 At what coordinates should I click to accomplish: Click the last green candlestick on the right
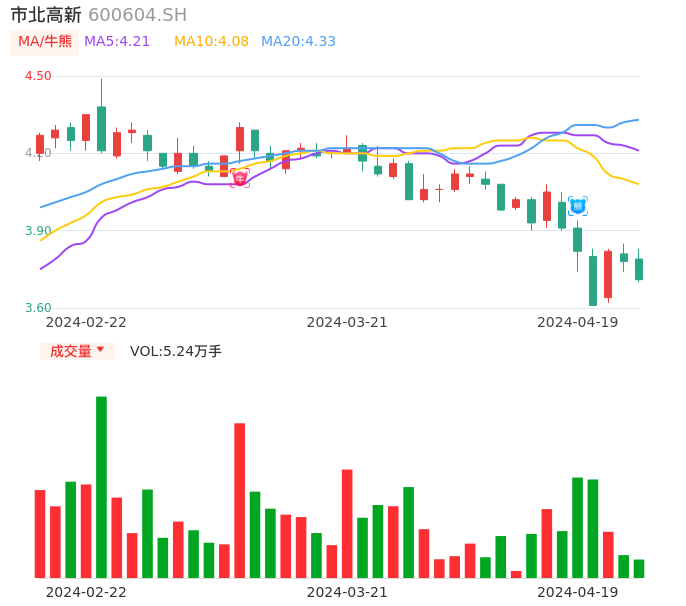(639, 269)
